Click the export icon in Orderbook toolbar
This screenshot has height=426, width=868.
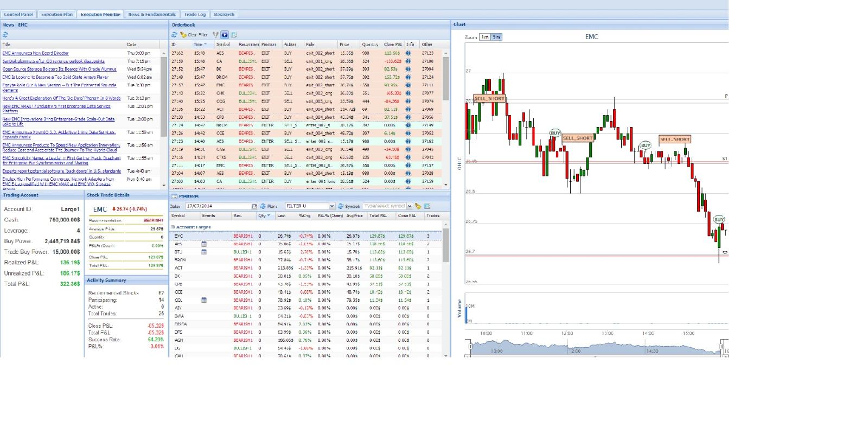coord(233,34)
